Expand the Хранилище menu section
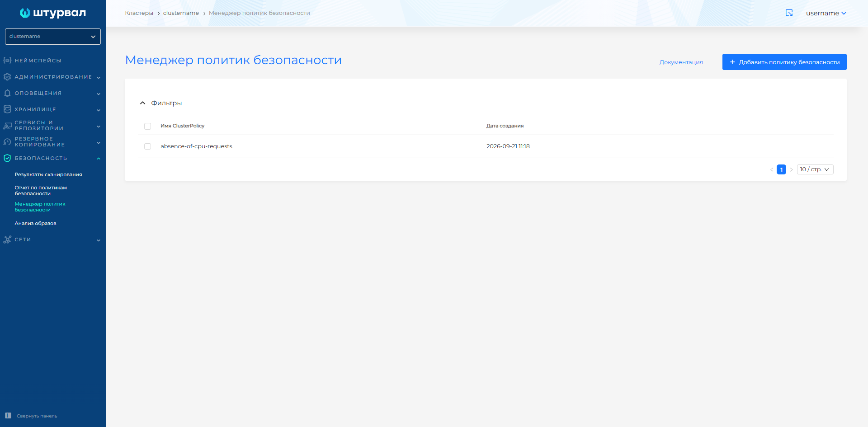 point(99,110)
